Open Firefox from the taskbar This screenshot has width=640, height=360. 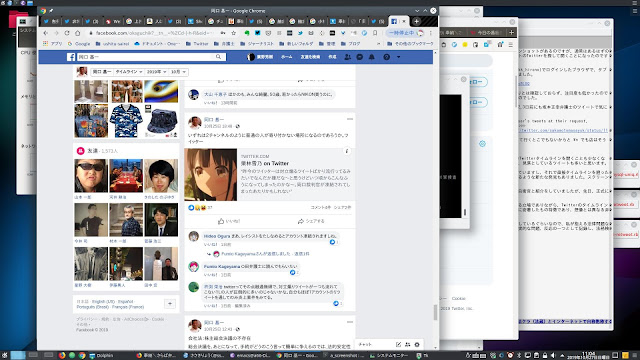[x=62, y=356]
